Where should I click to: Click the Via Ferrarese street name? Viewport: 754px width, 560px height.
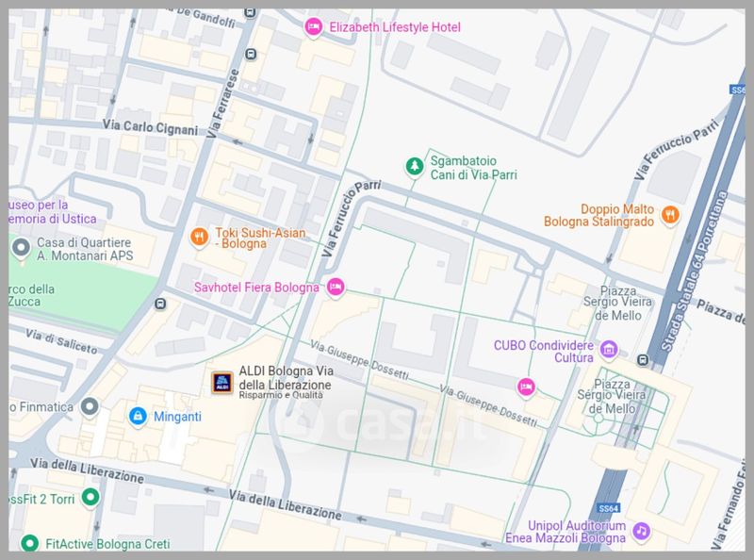coord(222,104)
